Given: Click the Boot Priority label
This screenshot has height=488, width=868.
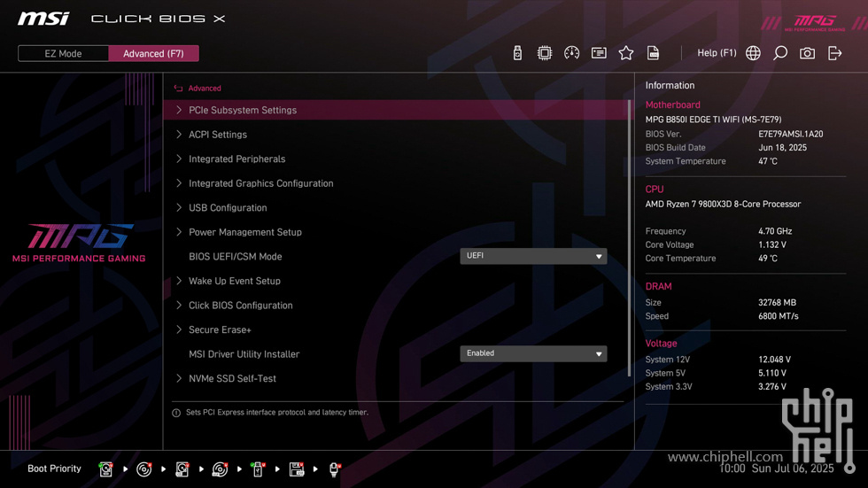Looking at the screenshot, I should [x=54, y=469].
